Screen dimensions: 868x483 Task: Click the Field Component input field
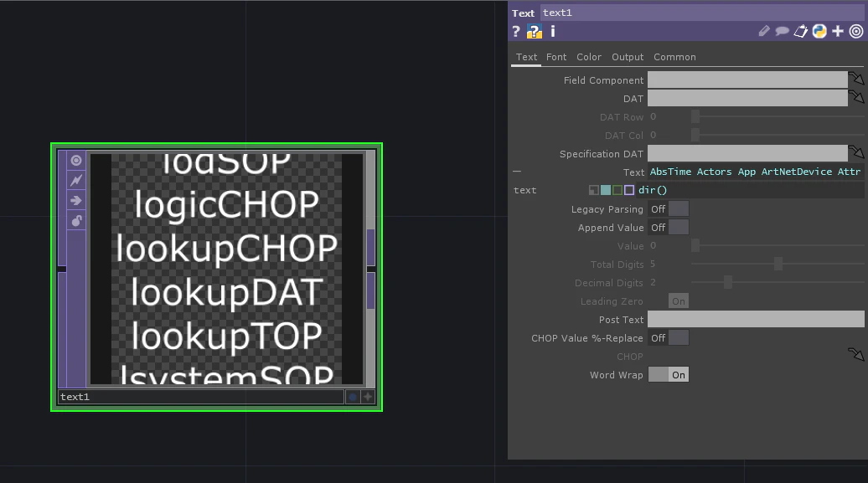[x=747, y=80]
